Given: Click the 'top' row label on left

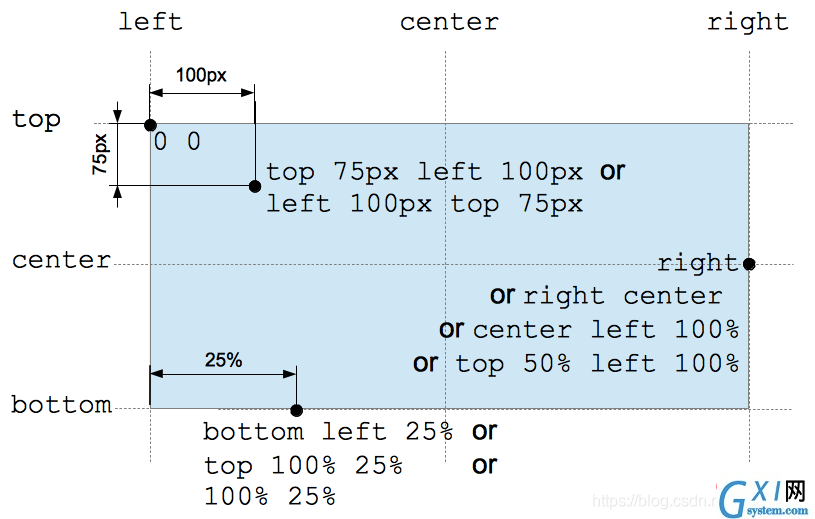Looking at the screenshot, I should [x=36, y=120].
